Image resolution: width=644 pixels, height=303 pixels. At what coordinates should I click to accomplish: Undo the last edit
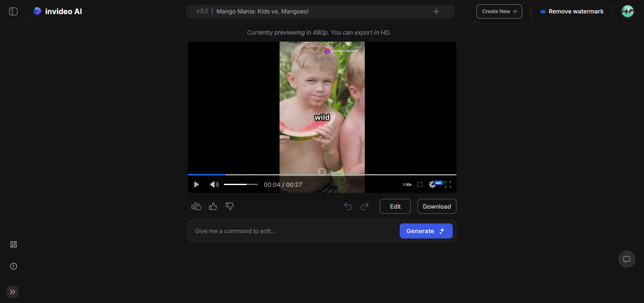pyautogui.click(x=348, y=206)
